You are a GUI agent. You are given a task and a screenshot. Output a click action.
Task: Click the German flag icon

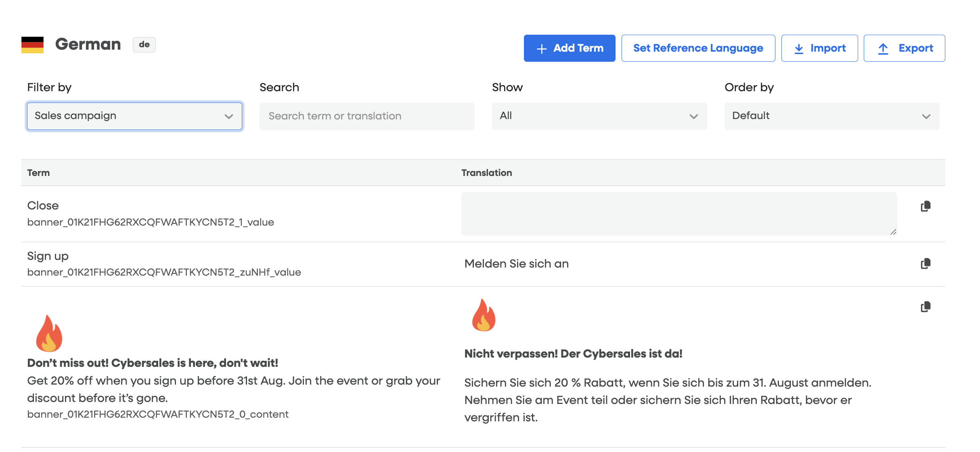tap(32, 45)
